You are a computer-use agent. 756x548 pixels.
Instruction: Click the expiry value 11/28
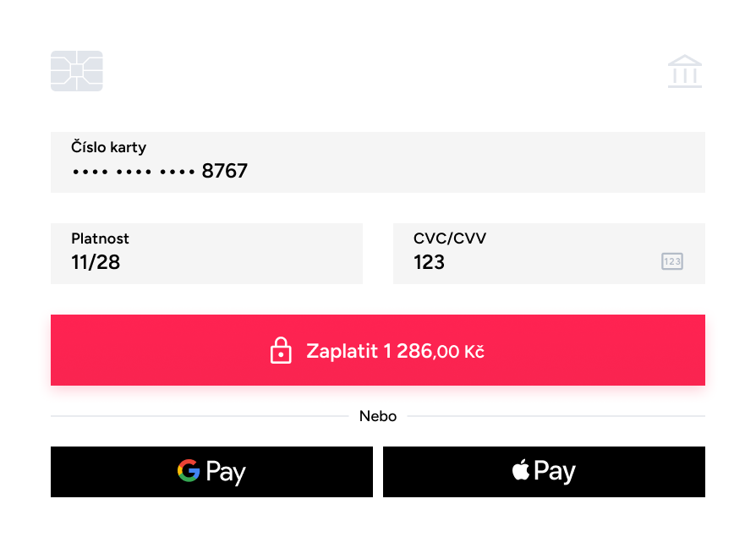click(96, 262)
